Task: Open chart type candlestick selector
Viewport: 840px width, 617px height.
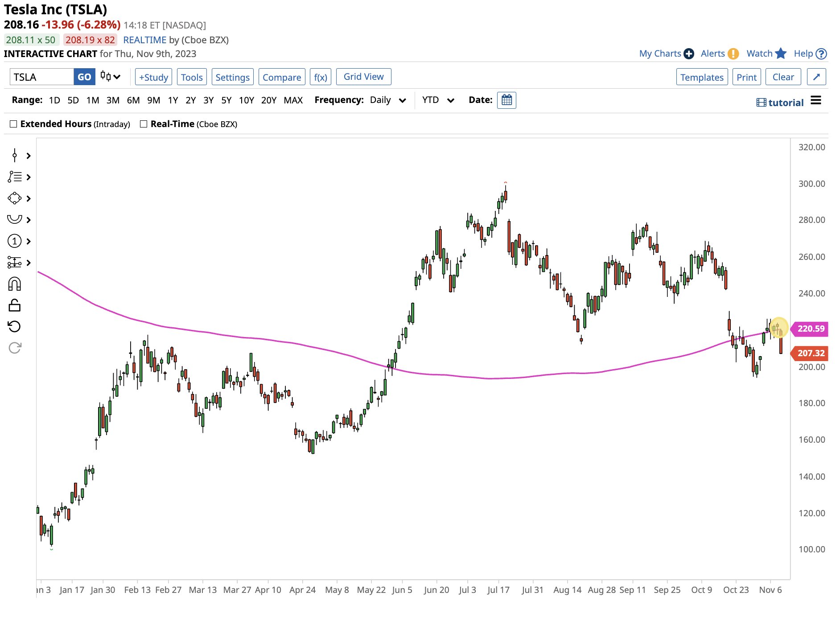Action: coord(110,77)
